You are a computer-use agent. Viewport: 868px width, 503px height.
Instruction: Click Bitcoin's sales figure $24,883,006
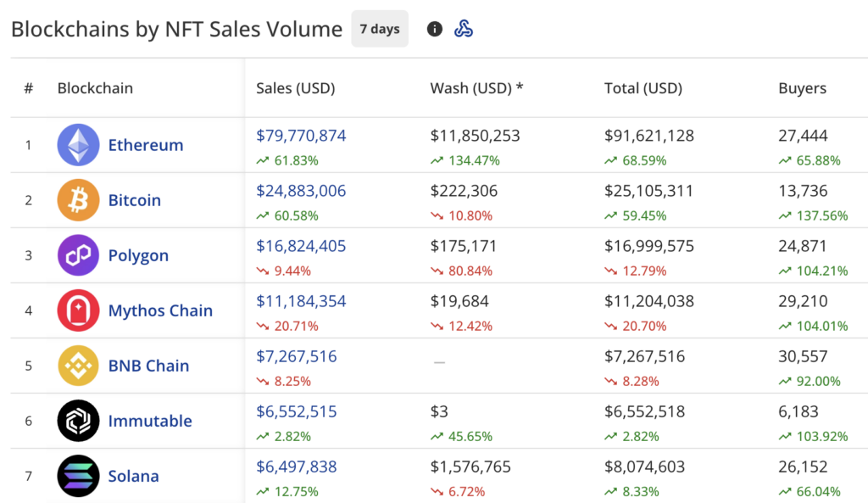[301, 190]
